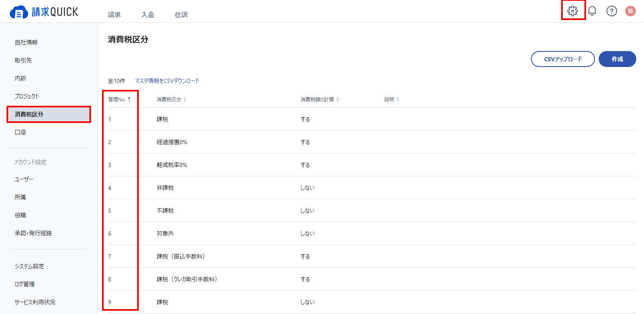Go to 内訳 in sidebar

click(x=20, y=78)
